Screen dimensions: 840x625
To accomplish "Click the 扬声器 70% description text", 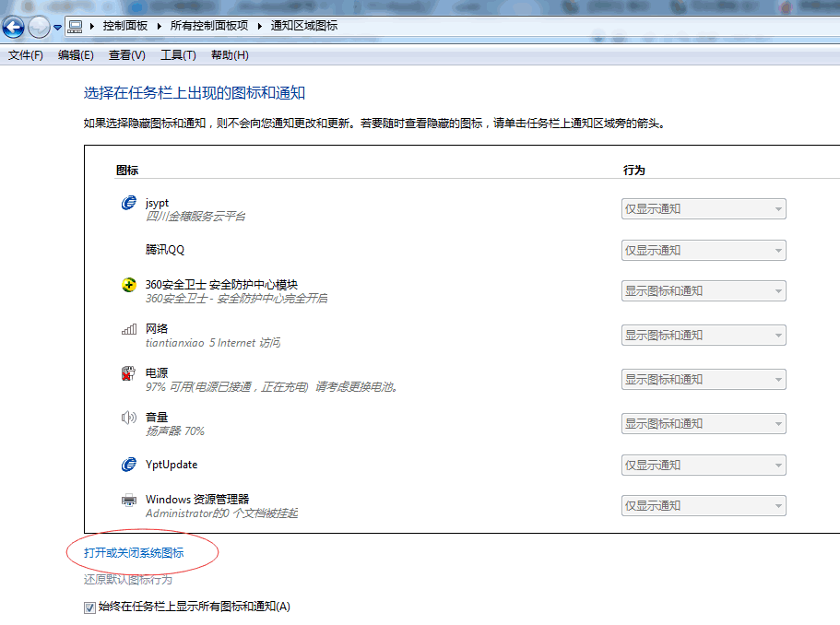I will [x=175, y=431].
